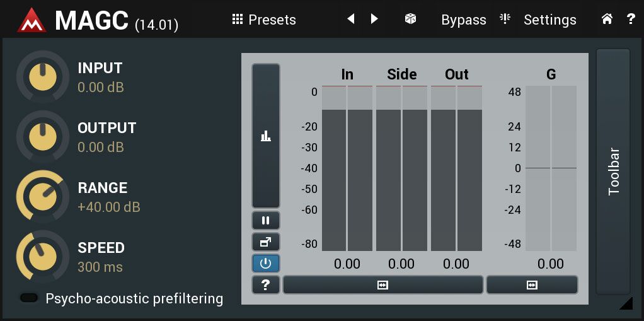Randomize settings with the dice icon

[x=410, y=19]
